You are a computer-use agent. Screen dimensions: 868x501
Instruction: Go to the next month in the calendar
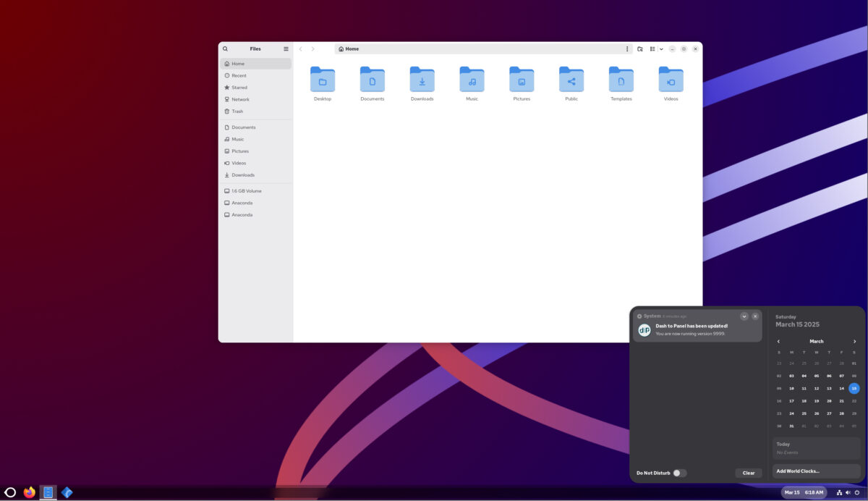tap(854, 341)
